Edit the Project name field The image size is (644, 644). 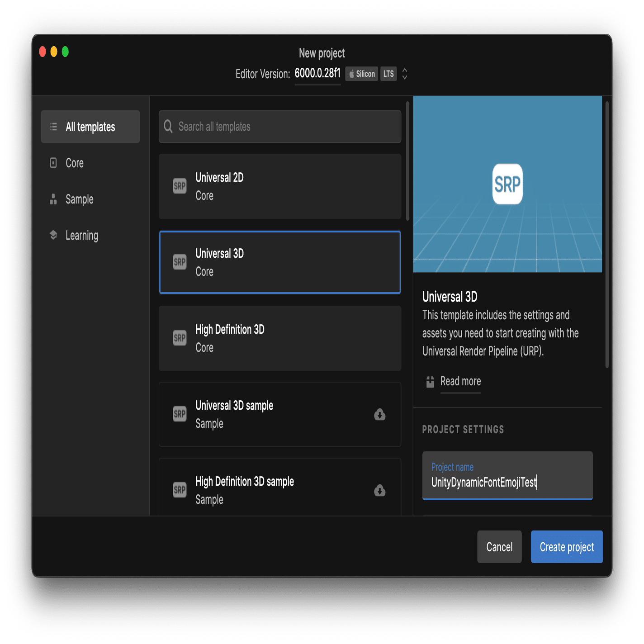click(507, 475)
